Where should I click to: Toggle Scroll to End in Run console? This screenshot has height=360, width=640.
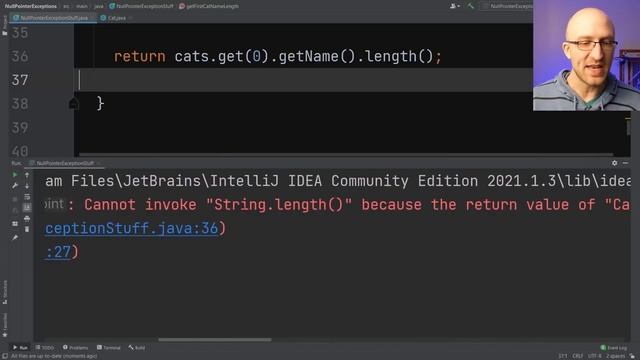pyautogui.click(x=27, y=207)
